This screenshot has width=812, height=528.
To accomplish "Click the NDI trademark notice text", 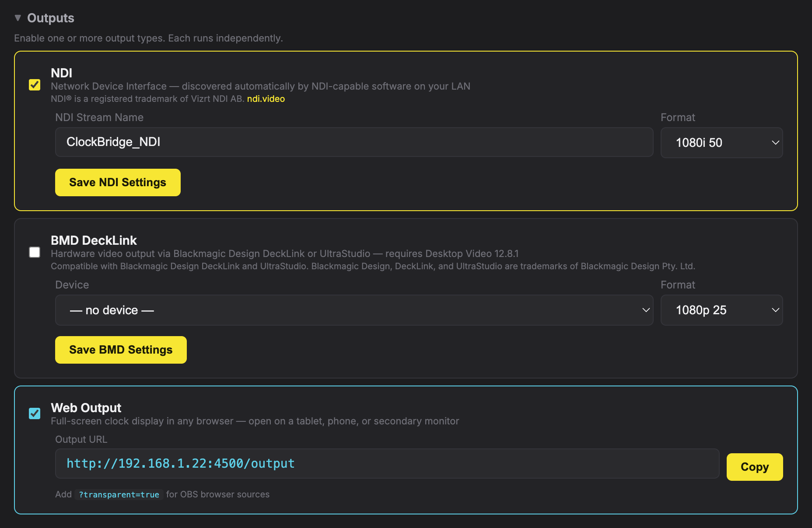I will tap(147, 99).
